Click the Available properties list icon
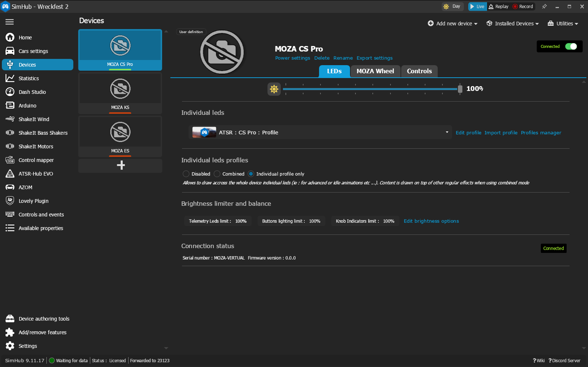 10,228
